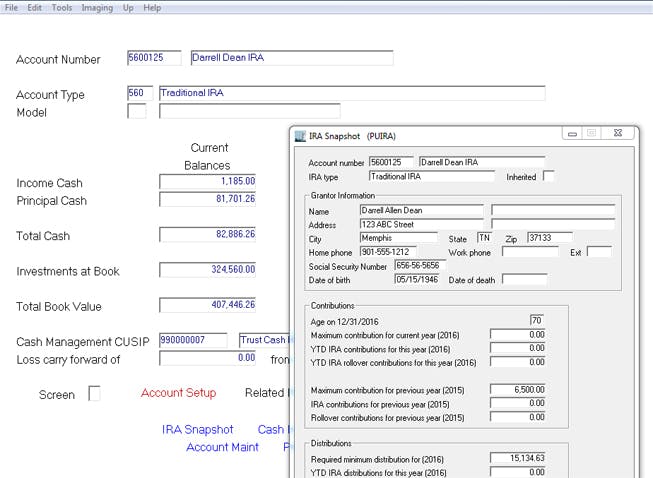Tick the Screen checkbox

(x=95, y=393)
